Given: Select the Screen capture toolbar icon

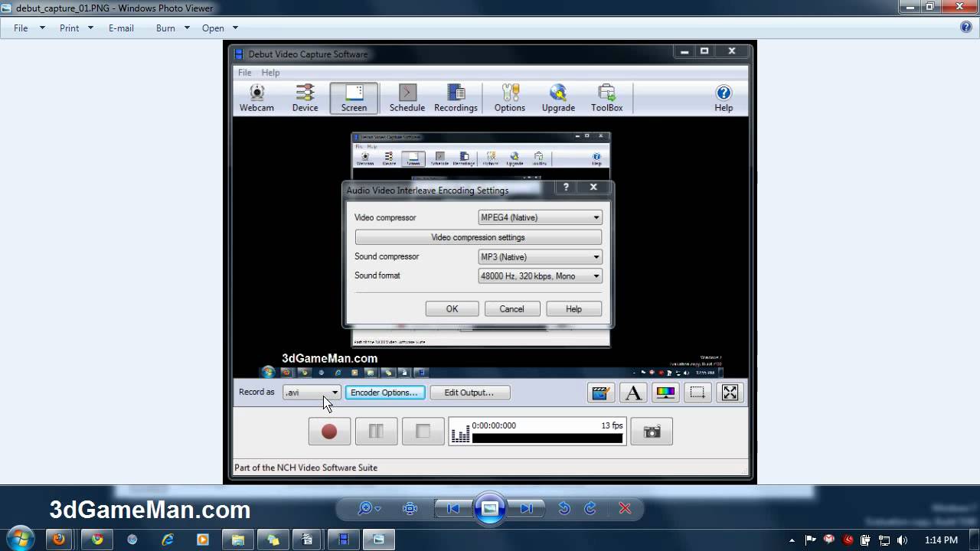Looking at the screenshot, I should point(354,99).
